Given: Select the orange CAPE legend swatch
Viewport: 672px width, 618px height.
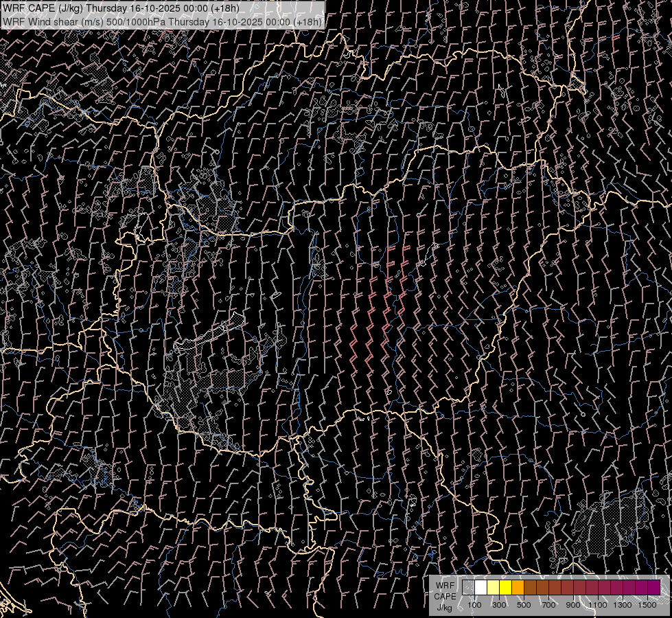Looking at the screenshot, I should coord(518,588).
